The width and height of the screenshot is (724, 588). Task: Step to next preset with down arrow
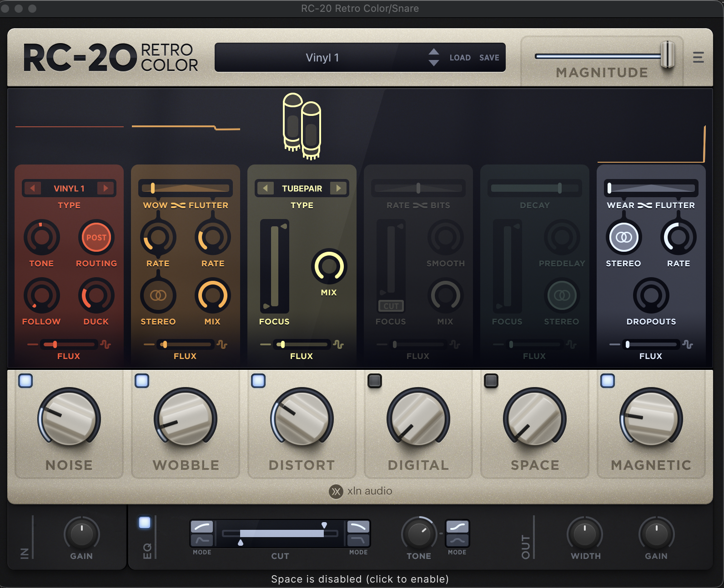coord(434,63)
